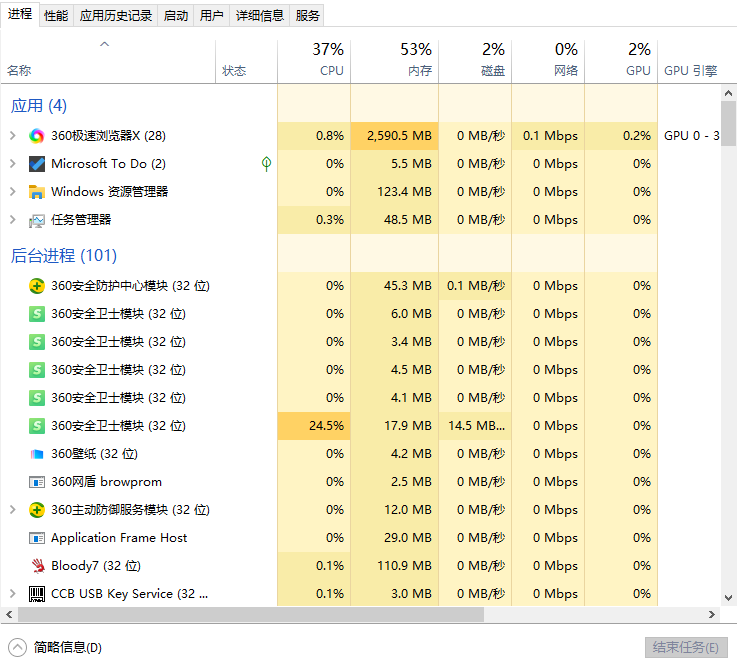Click icon of 360安全卫士模块 with 3.4 MB

point(37,342)
